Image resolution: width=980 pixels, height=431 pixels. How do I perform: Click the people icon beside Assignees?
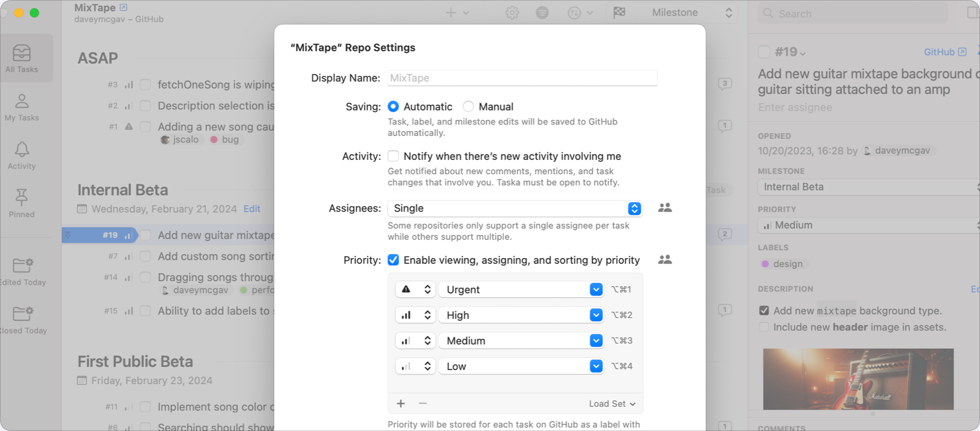pos(665,208)
